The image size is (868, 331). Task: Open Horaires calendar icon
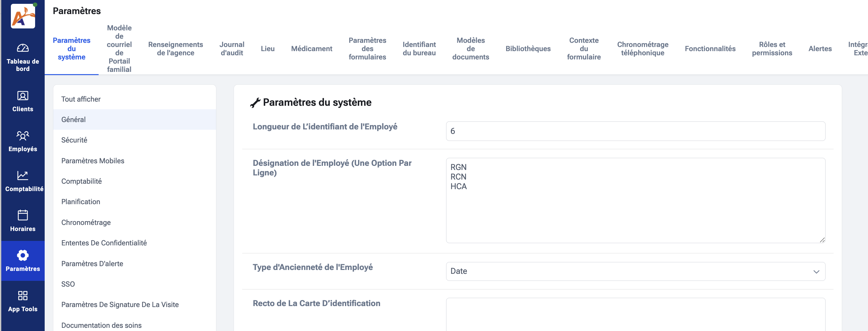(x=23, y=215)
